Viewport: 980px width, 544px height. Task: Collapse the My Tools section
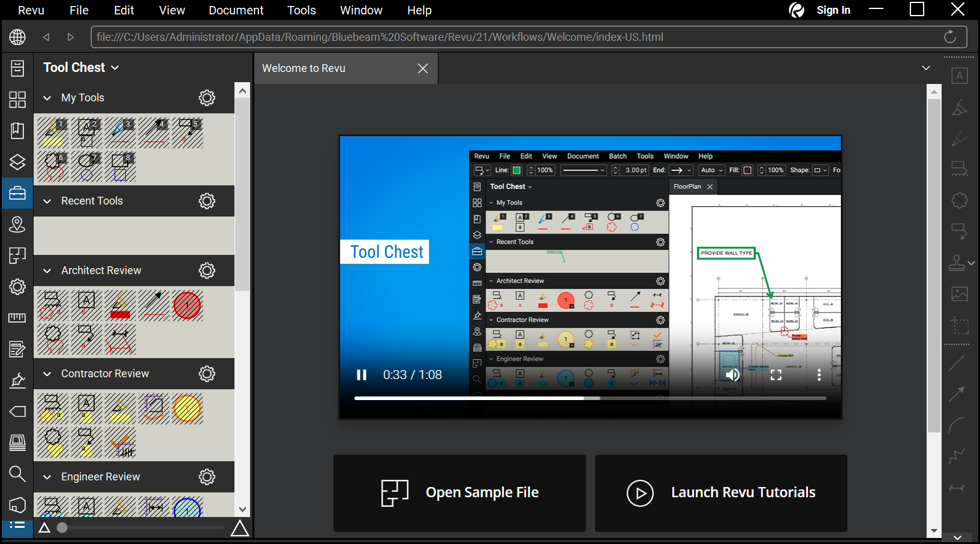47,98
